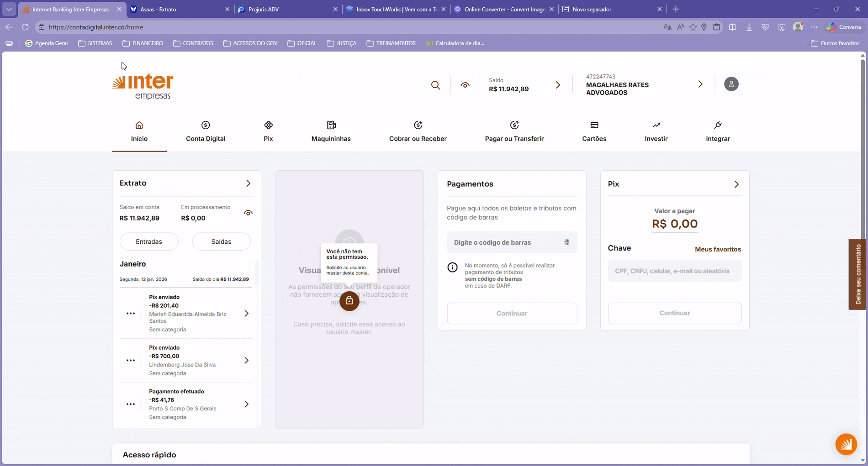Click the Inter Empresas logo
The width and height of the screenshot is (868, 466).
pos(143,85)
